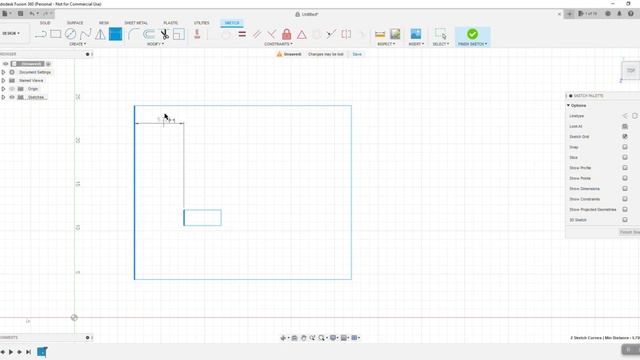
Task: Select the Fillet tool
Action: click(x=133, y=34)
